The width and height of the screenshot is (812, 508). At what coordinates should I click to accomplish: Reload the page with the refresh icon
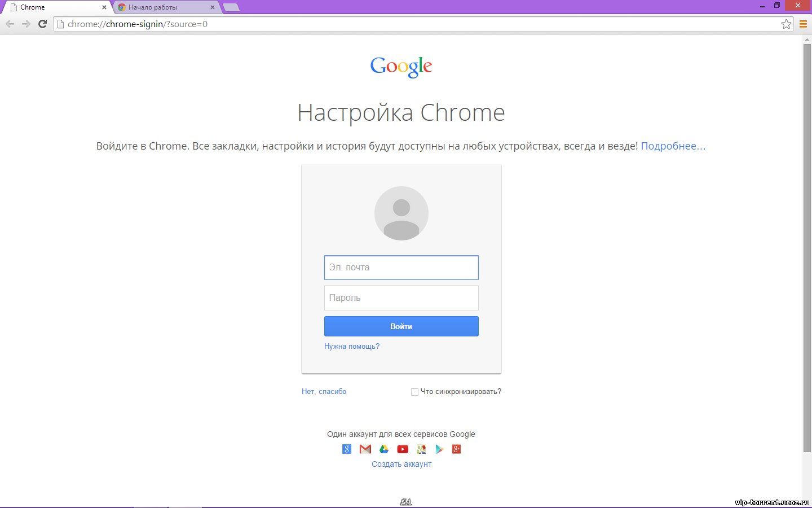(x=42, y=24)
